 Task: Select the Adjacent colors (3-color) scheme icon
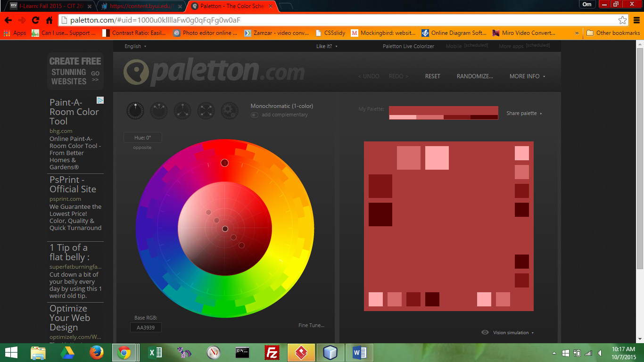(159, 111)
